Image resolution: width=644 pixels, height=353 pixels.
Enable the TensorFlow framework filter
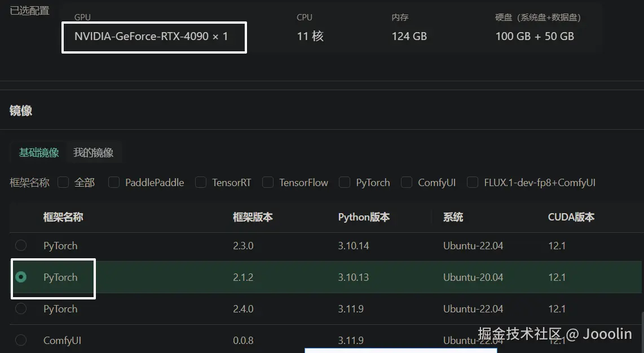(x=268, y=182)
